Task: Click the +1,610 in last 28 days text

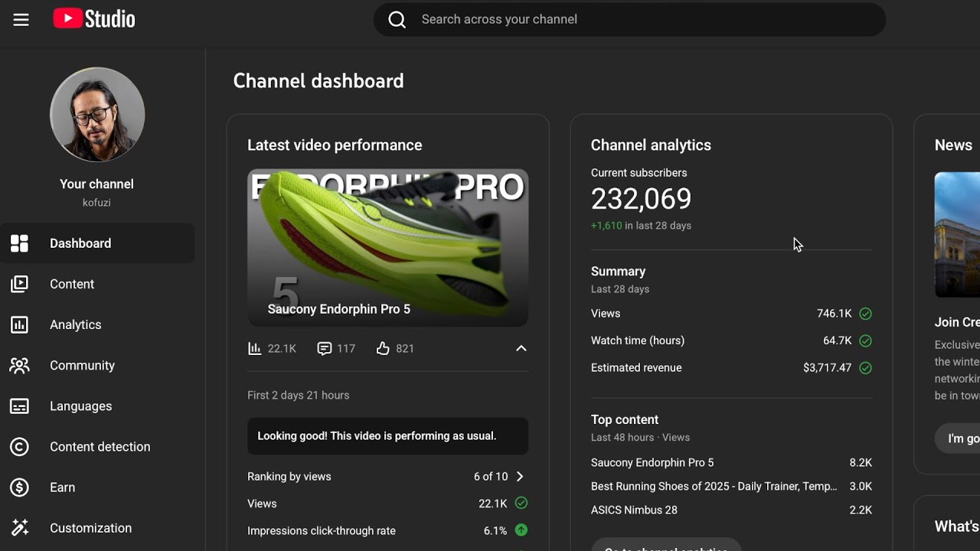Action: [641, 226]
